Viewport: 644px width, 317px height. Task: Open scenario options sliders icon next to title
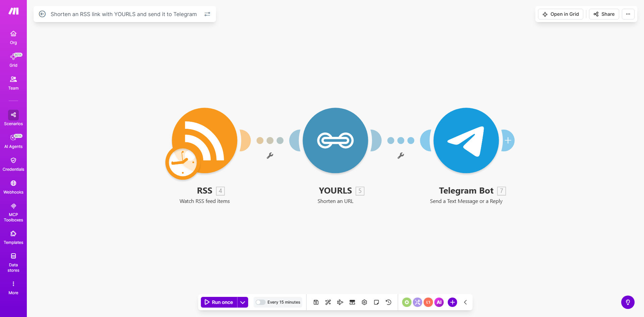click(207, 14)
